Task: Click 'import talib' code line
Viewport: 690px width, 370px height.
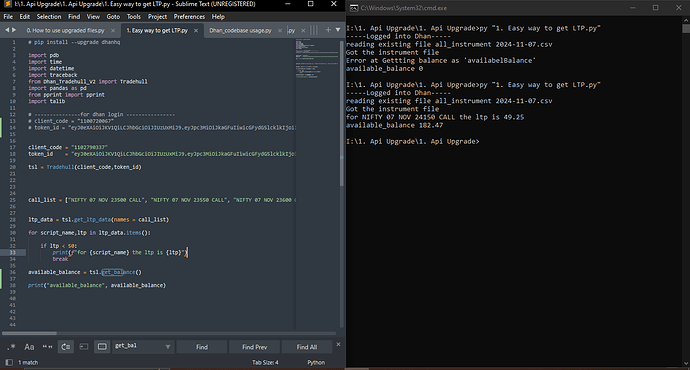Action: point(47,101)
